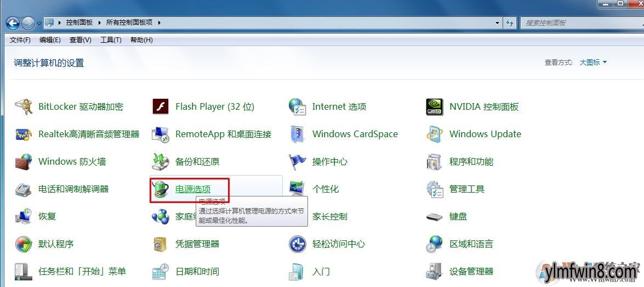Open the Windows CardSpace icon
Image resolution: width=644 pixels, height=287 pixels.
pos(298,134)
